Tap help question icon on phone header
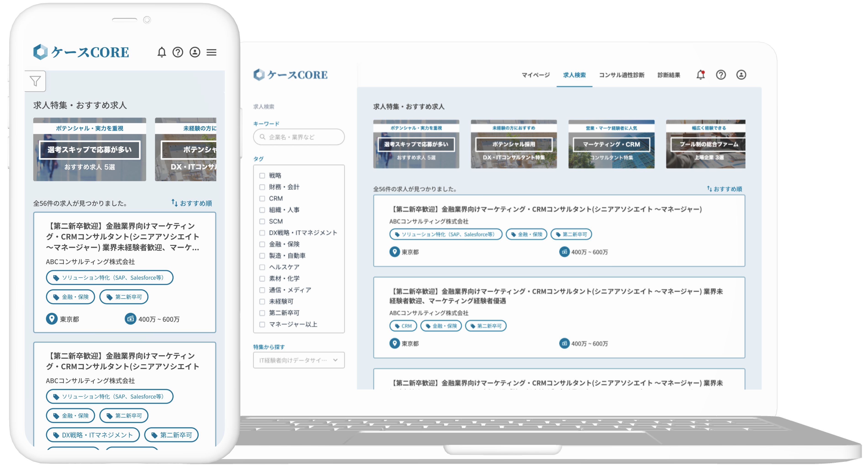 (178, 52)
